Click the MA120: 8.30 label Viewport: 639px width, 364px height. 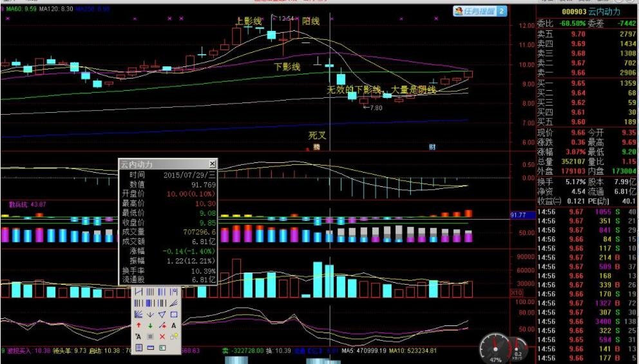click(56, 8)
